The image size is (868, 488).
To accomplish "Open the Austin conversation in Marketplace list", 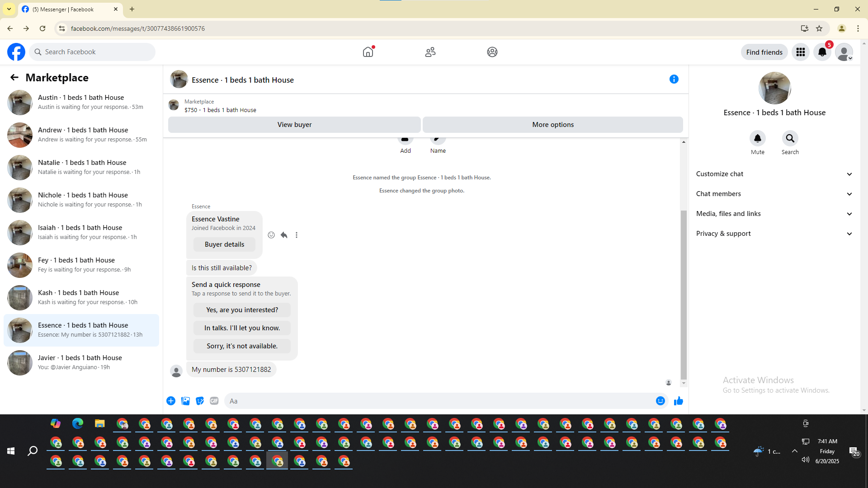I will point(81,102).
